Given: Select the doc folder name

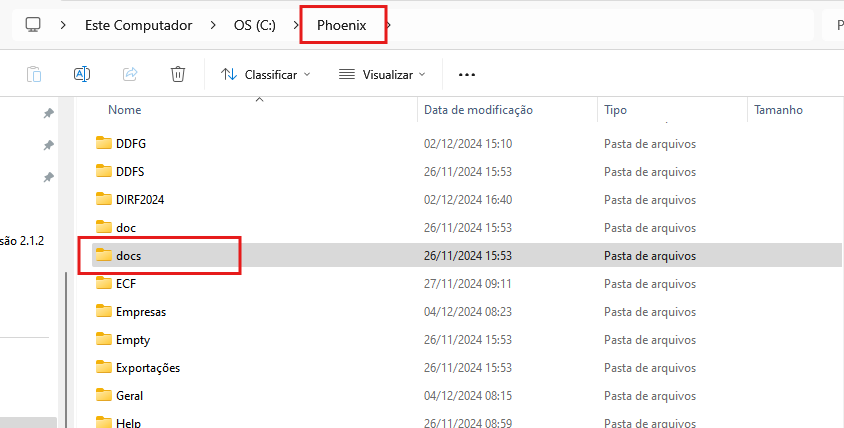Looking at the screenshot, I should [126, 228].
